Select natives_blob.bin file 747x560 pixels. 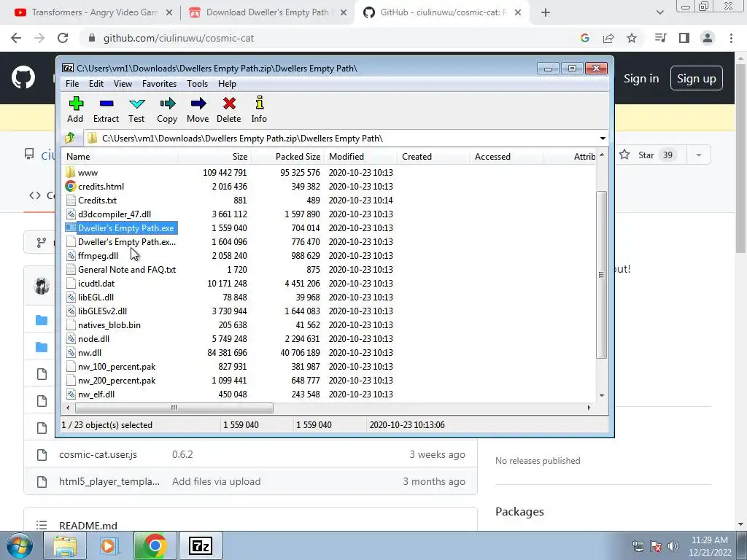(109, 324)
